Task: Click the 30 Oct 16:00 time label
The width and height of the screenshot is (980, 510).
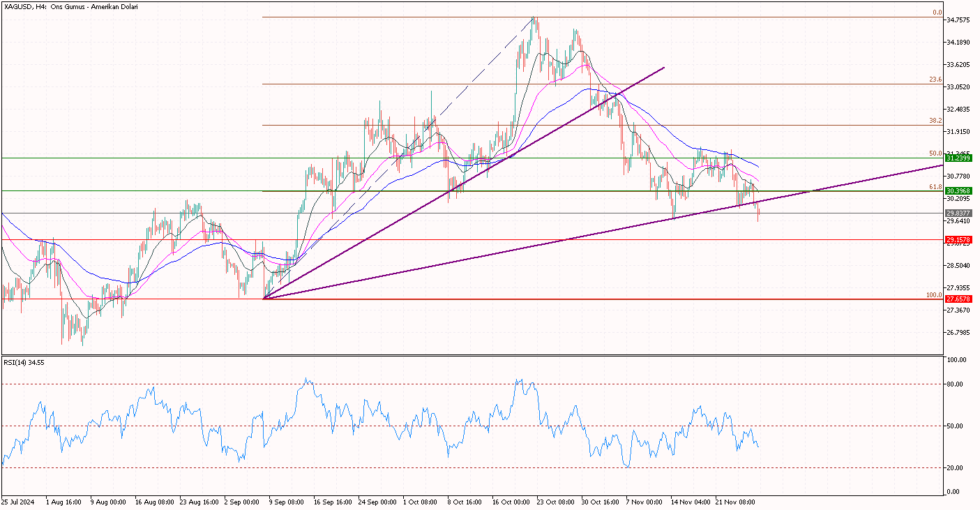Action: pos(601,502)
